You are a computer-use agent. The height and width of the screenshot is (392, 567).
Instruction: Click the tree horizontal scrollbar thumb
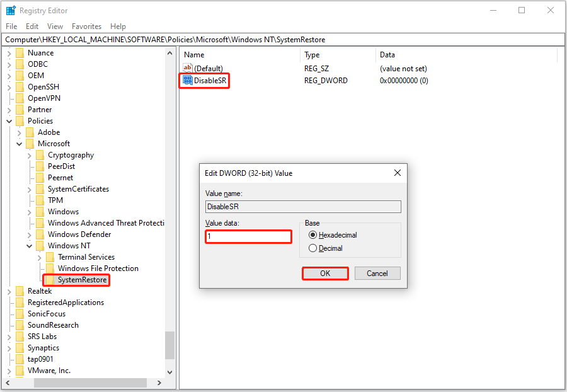[x=90, y=383]
